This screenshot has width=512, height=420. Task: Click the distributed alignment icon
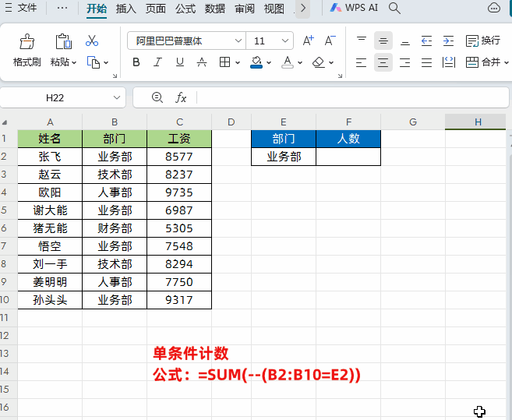pos(448,62)
